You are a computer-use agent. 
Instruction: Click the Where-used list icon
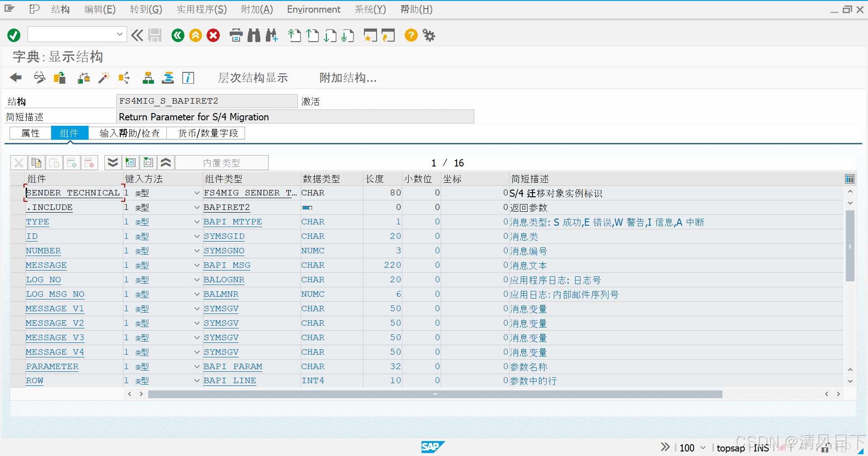coord(124,78)
